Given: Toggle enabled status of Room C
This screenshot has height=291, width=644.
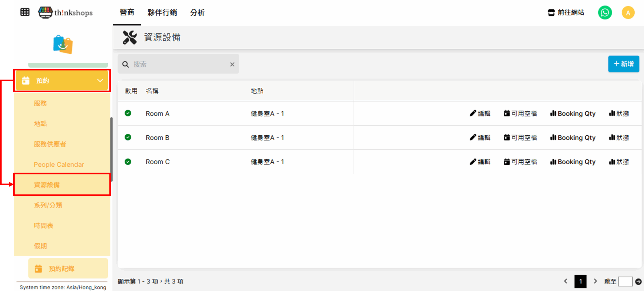Looking at the screenshot, I should pyautogui.click(x=128, y=162).
